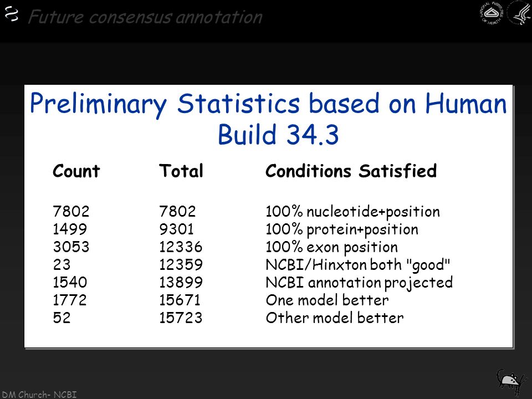
Task: Click the HHS eagle logo
Action: [519, 13]
